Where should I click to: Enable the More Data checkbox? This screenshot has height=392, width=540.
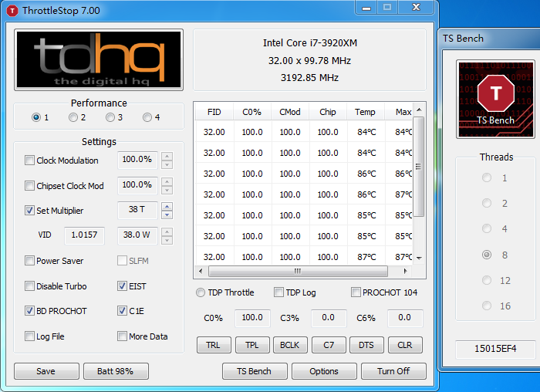[x=122, y=336]
